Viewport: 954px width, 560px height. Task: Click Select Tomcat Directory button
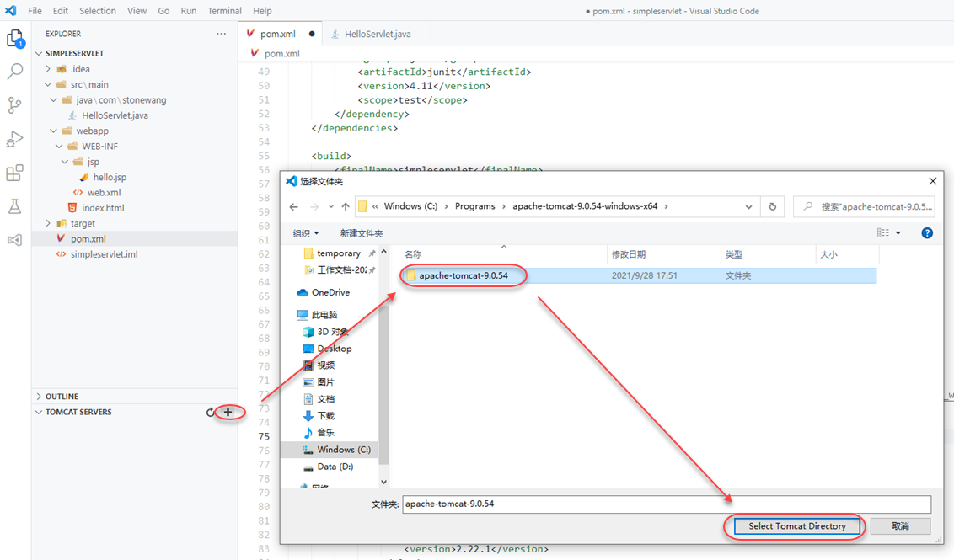pos(797,526)
